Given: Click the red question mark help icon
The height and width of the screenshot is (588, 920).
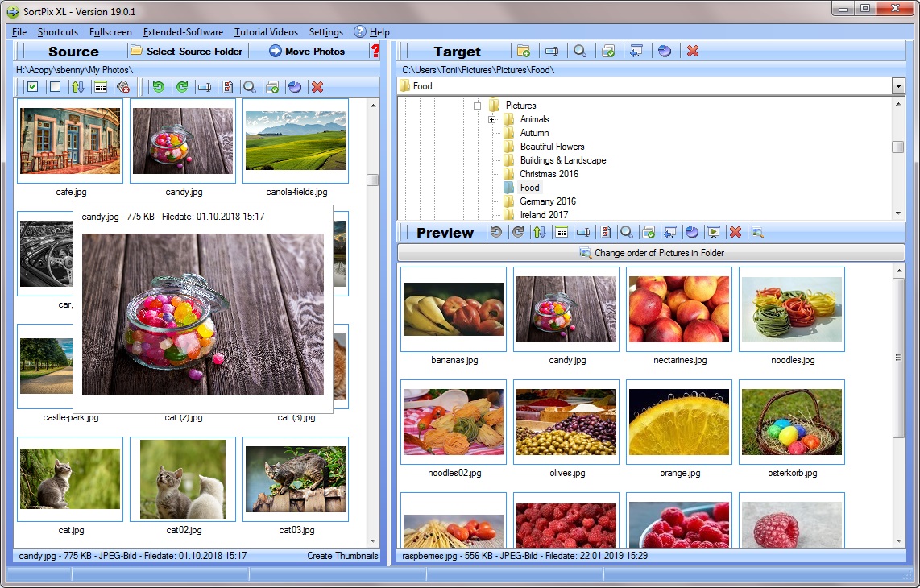Looking at the screenshot, I should pyautogui.click(x=375, y=51).
